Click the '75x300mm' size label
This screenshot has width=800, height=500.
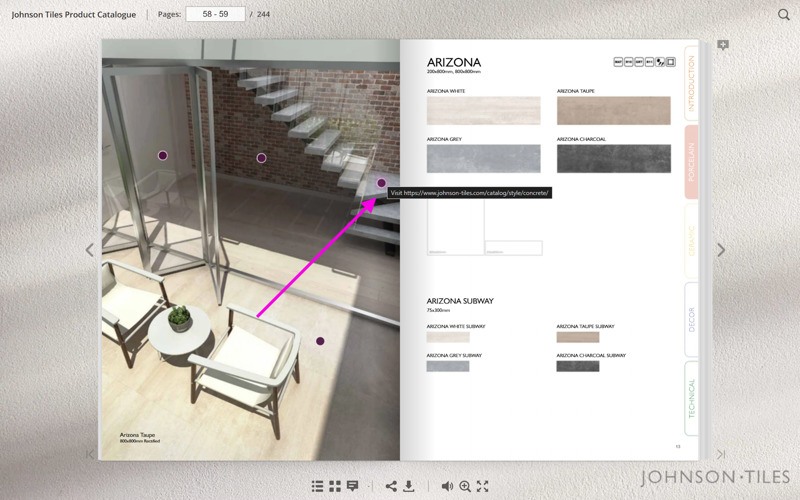(x=438, y=310)
